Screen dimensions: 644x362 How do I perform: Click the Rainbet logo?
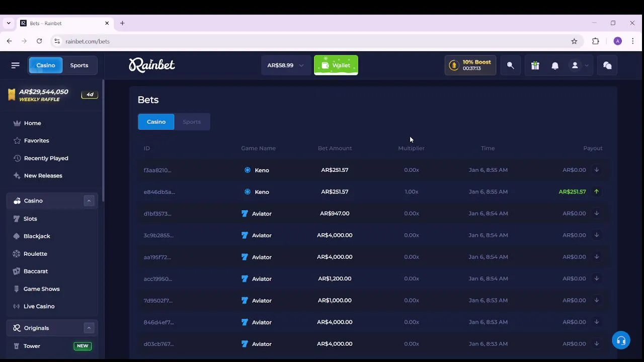(152, 65)
